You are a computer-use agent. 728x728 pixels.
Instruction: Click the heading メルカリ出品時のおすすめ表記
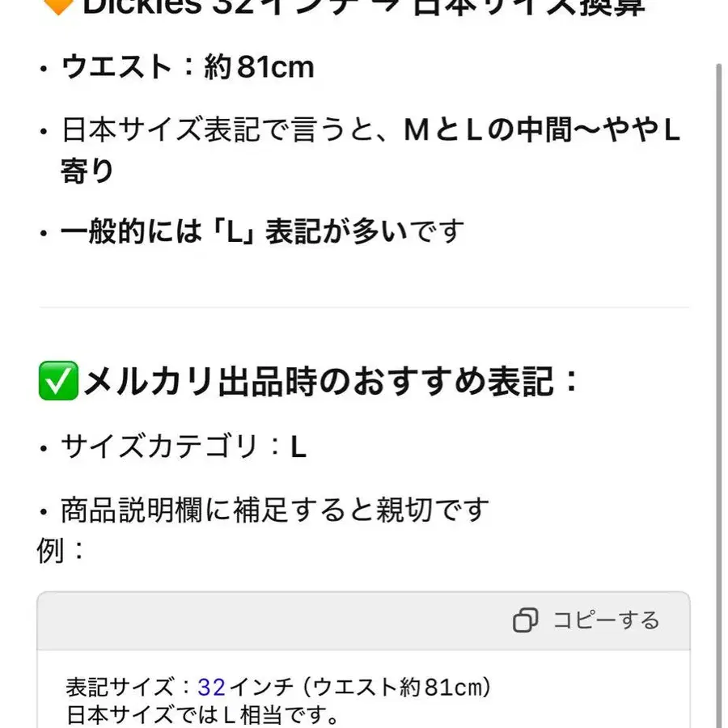coord(331,382)
